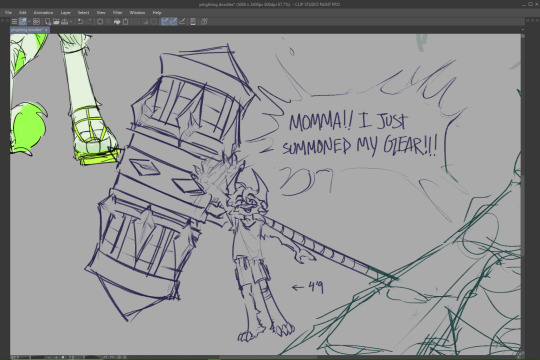This screenshot has width=540, height=360.
Task: Expand the dropdown arrow beside Clip Studio icon
Action: coord(29,22)
